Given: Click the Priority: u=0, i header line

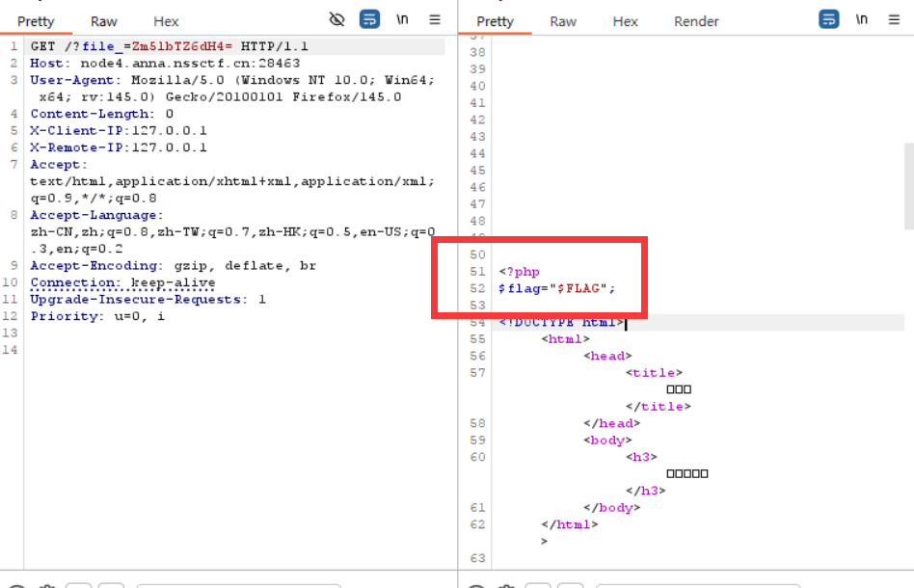Looking at the screenshot, I should [98, 316].
